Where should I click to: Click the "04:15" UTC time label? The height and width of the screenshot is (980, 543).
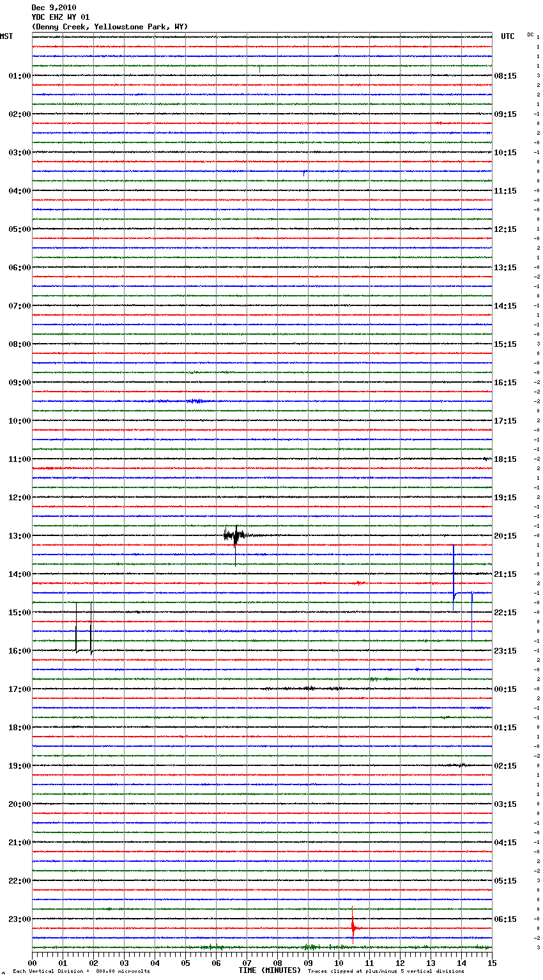click(x=505, y=843)
